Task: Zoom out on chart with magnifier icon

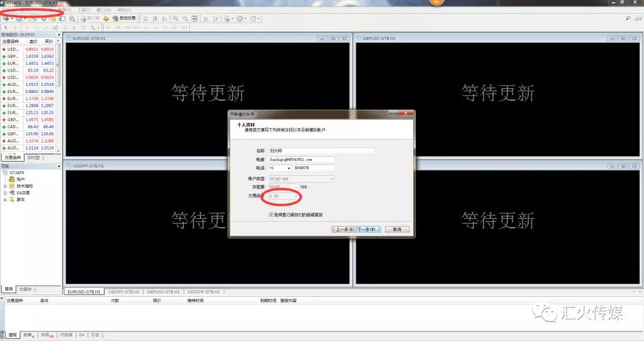Action: [x=185, y=18]
